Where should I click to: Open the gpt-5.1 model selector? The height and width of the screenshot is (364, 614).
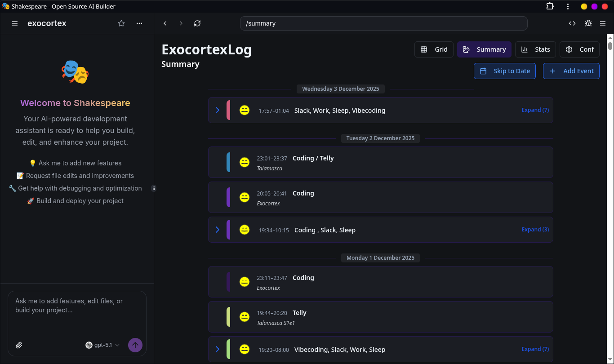(103, 345)
